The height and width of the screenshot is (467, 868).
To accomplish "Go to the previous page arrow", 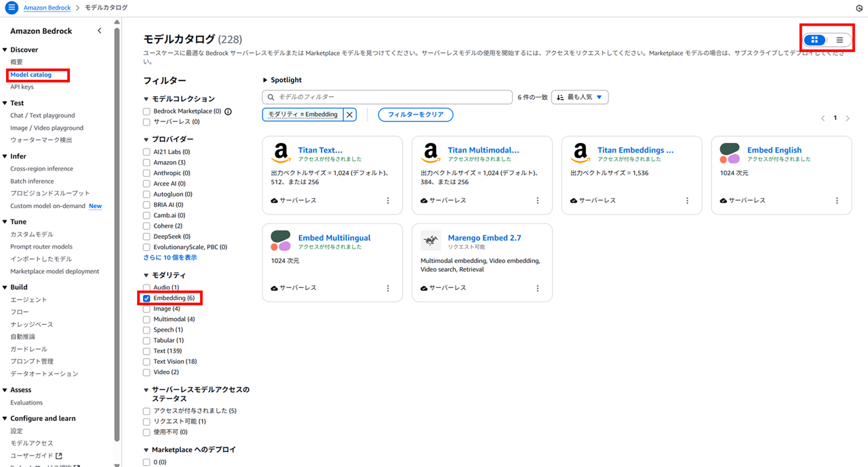I will [x=823, y=118].
